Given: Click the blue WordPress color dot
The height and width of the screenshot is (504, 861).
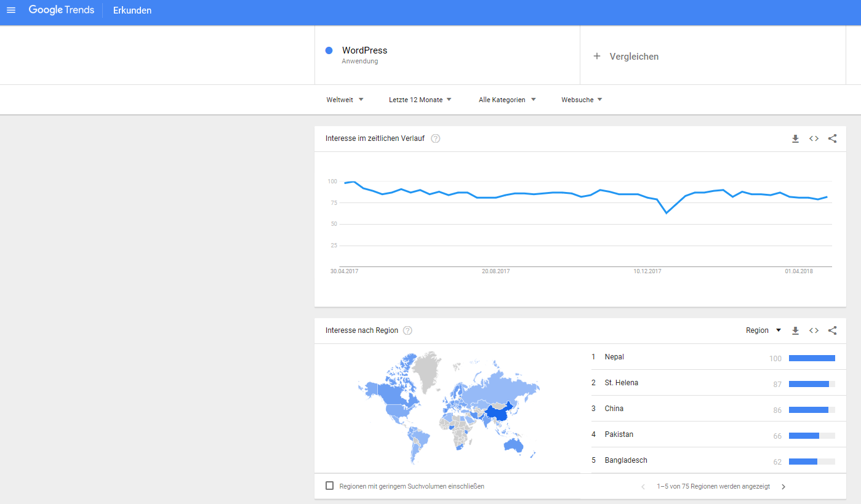Looking at the screenshot, I should [329, 50].
